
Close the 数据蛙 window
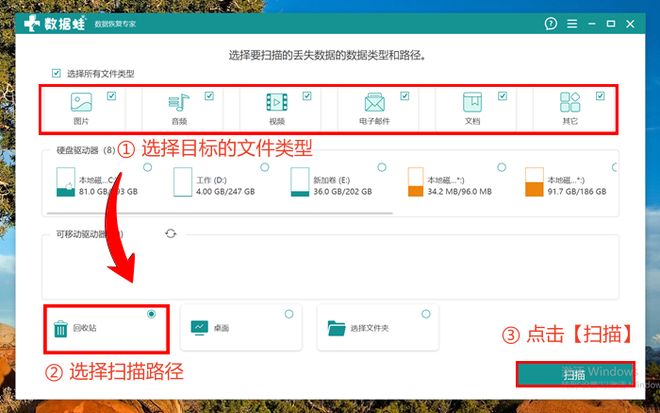630,24
